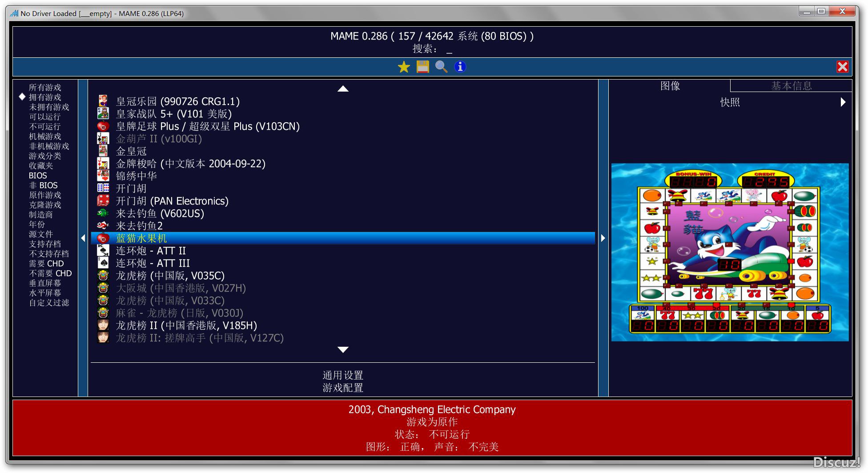This screenshot has height=473, width=868.
Task: Click the red X exit icon in toolbar
Action: [842, 67]
